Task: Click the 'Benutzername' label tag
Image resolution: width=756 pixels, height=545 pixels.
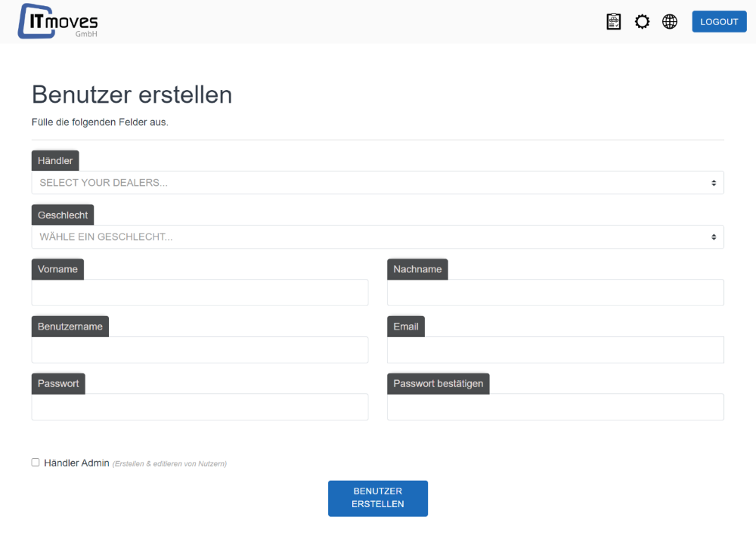Action: click(x=70, y=327)
